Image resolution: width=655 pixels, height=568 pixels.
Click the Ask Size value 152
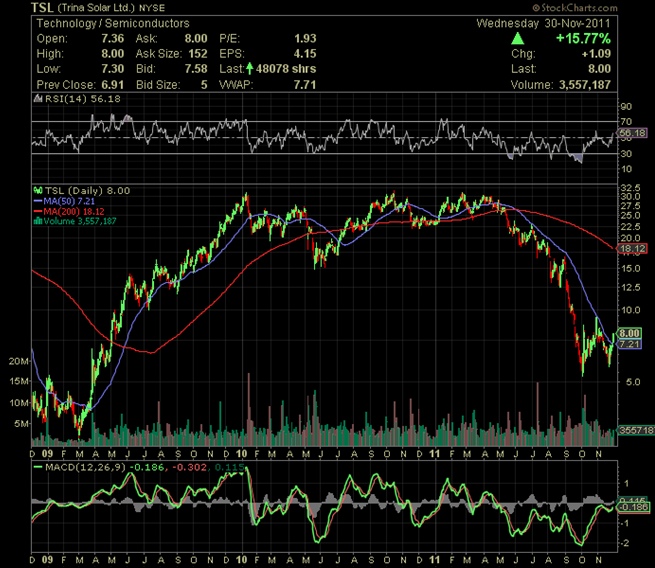pos(198,54)
